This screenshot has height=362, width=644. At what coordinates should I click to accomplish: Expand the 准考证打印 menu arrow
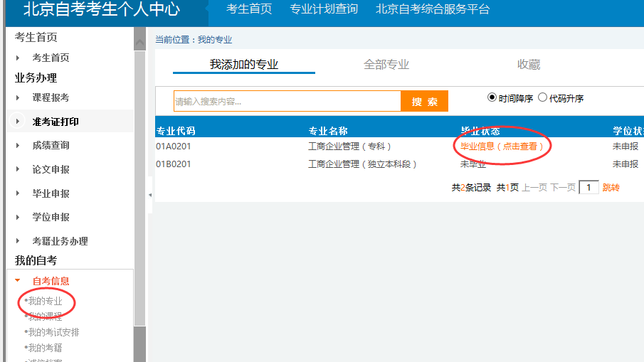click(18, 122)
